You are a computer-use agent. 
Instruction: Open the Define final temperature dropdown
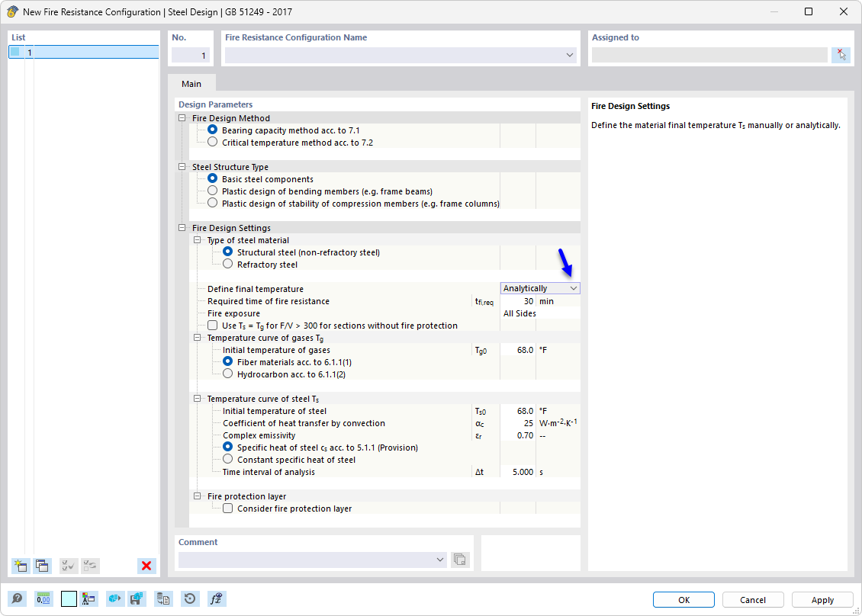(x=574, y=288)
